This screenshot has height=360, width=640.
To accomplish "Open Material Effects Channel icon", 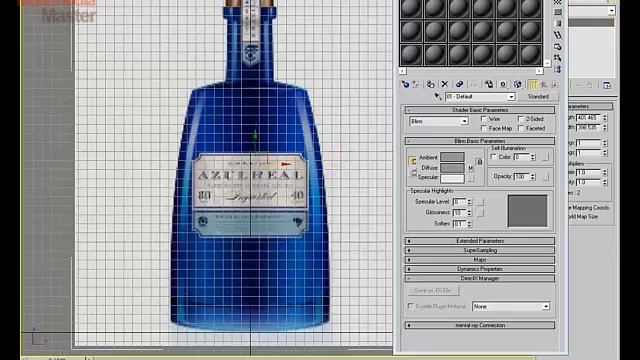I will tap(503, 84).
